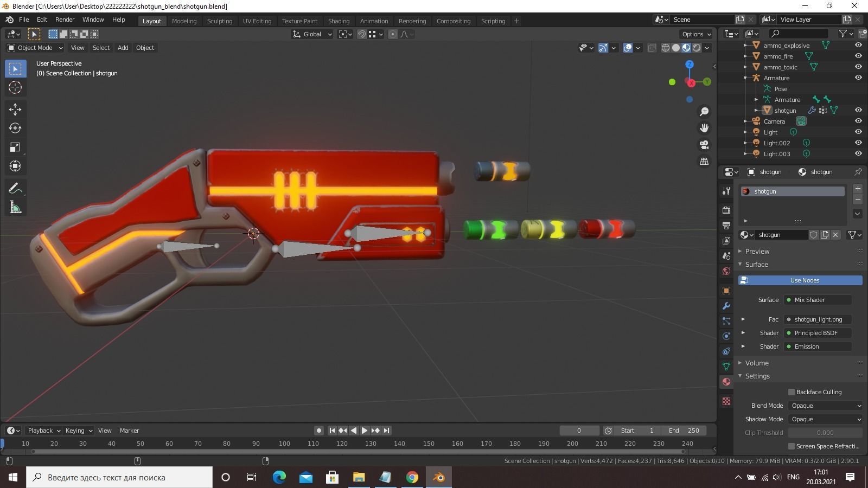This screenshot has width=868, height=488.
Task: Switch to Shading workspace tab
Action: [x=339, y=21]
